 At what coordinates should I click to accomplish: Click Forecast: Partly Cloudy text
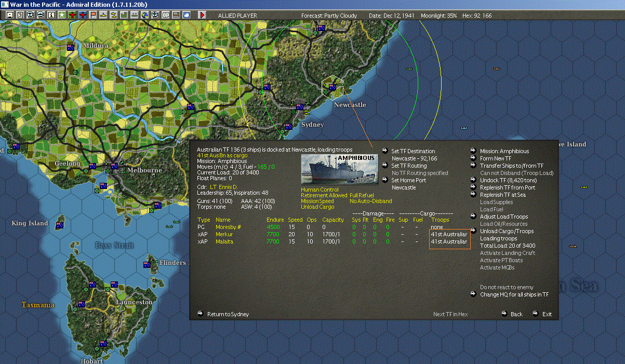pos(329,16)
